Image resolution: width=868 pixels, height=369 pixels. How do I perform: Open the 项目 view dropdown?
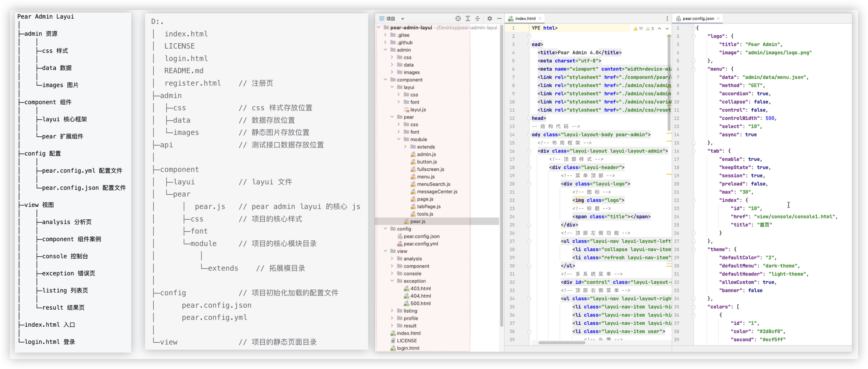[403, 19]
